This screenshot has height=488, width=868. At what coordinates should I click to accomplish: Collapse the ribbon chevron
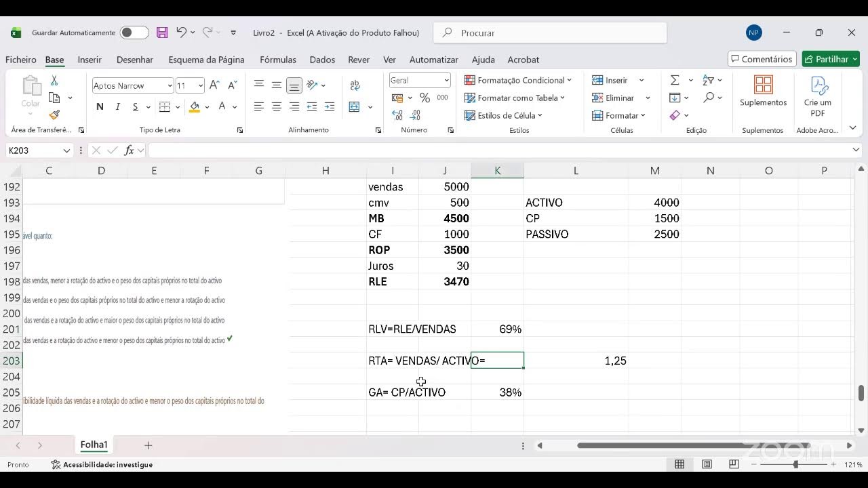852,127
